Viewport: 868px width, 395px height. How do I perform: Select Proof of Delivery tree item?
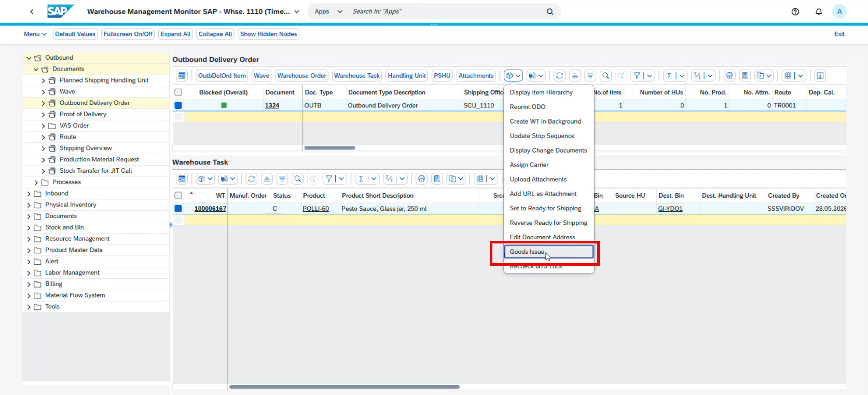point(83,114)
